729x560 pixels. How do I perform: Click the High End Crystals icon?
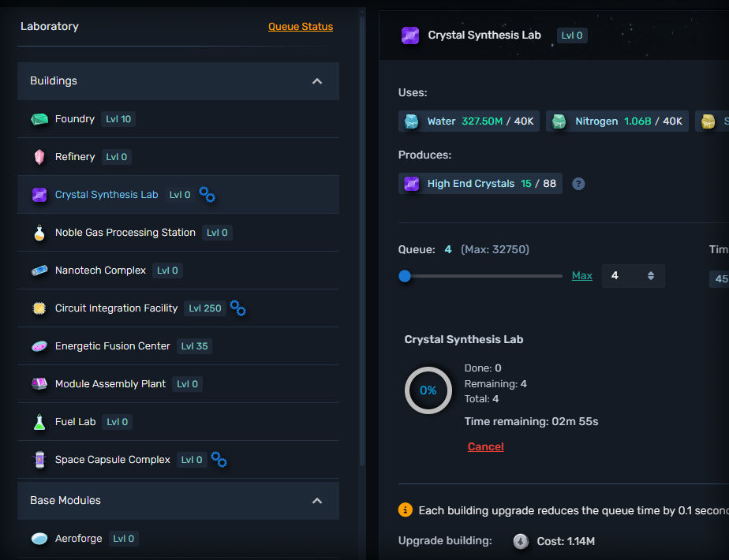coord(412,184)
